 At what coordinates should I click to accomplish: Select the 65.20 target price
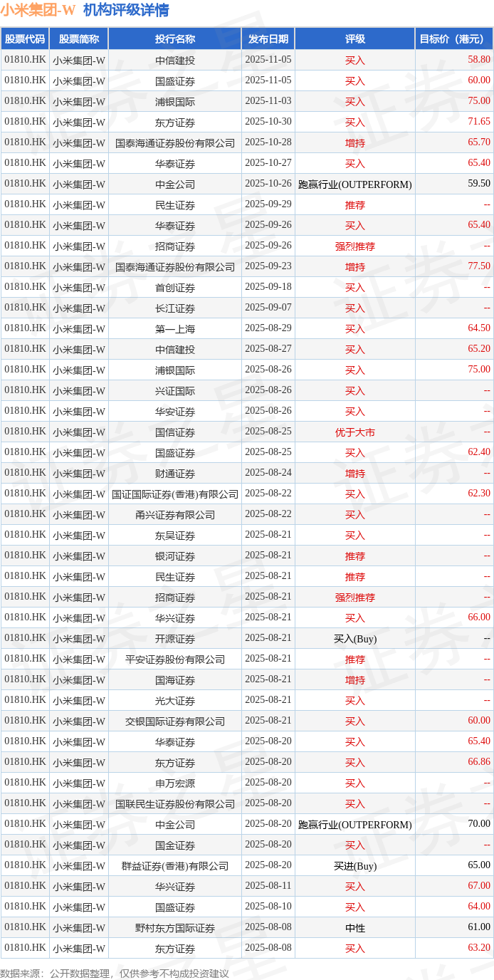coord(479,349)
